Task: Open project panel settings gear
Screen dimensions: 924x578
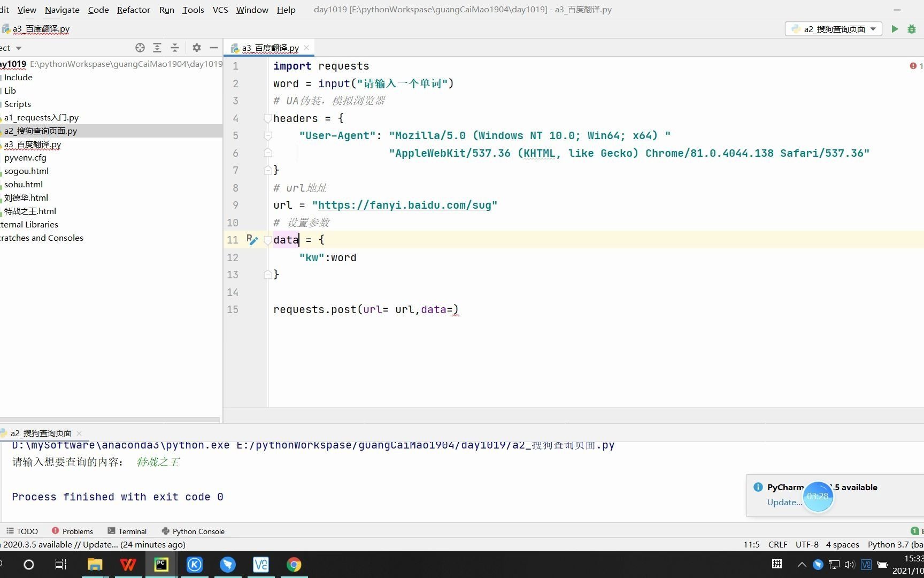Action: [x=197, y=48]
